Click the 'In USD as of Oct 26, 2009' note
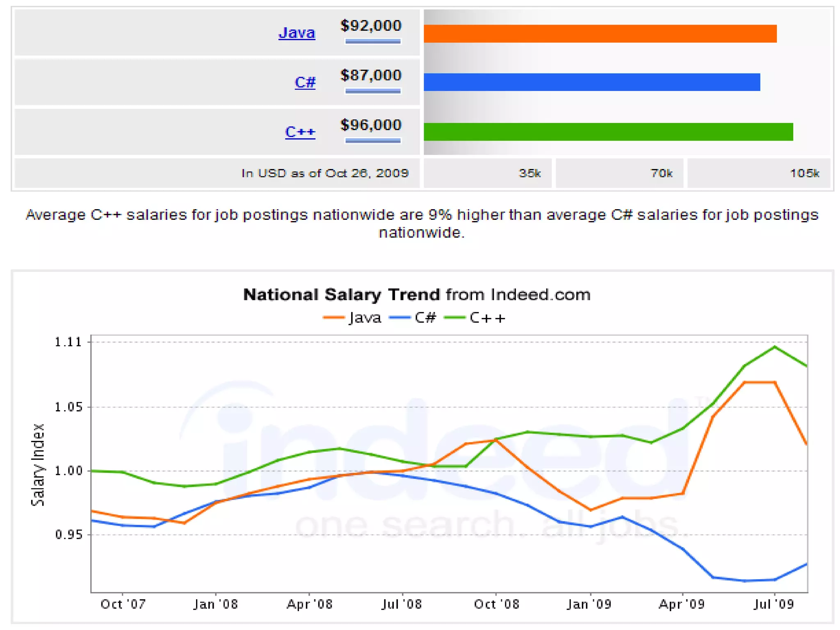This screenshot has width=840, height=630. tap(325, 173)
